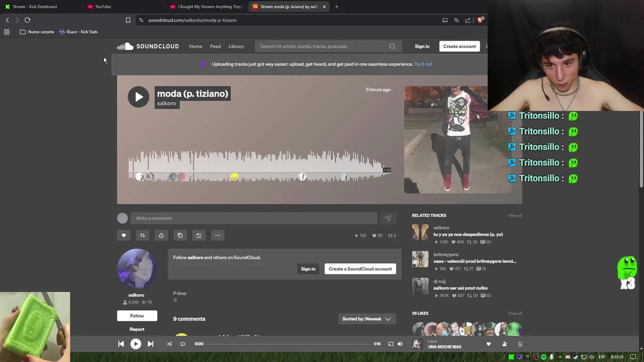Image resolution: width=644 pixels, height=362 pixels.
Task: Open 0Laco - Kick Stats bookmark
Action: click(78, 32)
